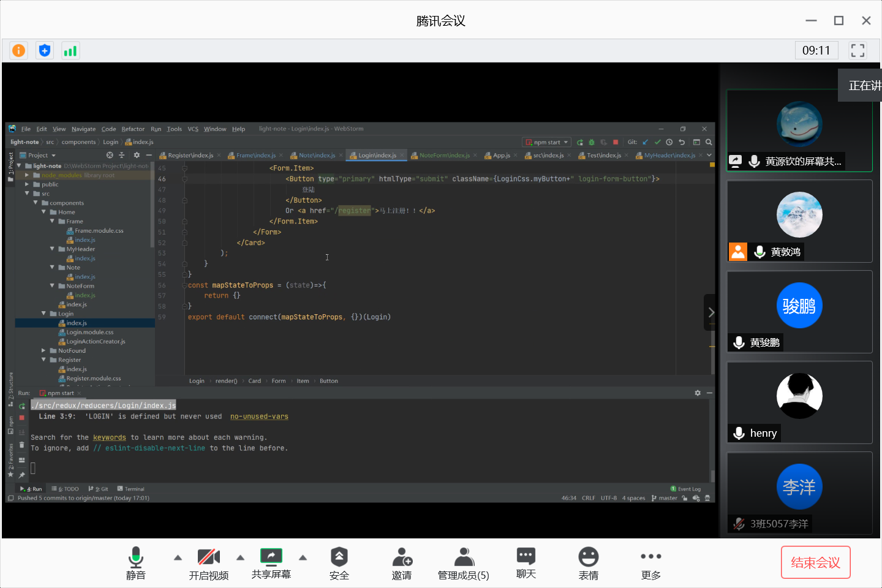Click Button breadcrumb below editor
882x588 pixels.
tap(329, 381)
